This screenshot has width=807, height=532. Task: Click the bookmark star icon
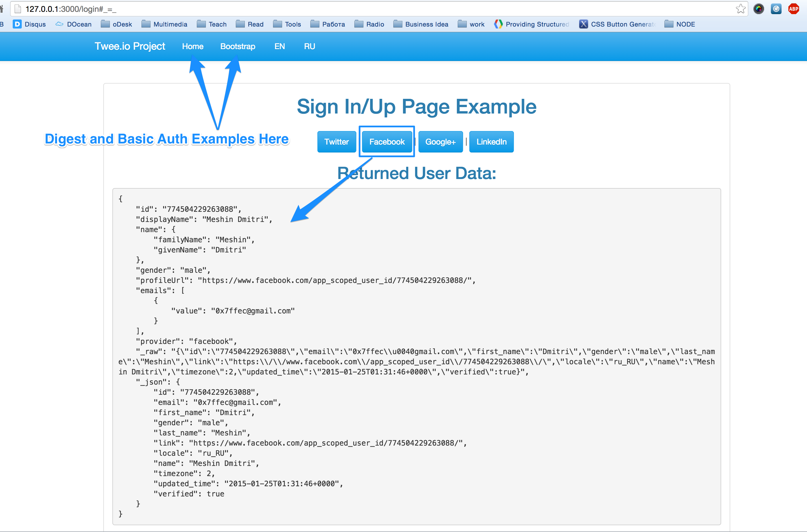(741, 9)
